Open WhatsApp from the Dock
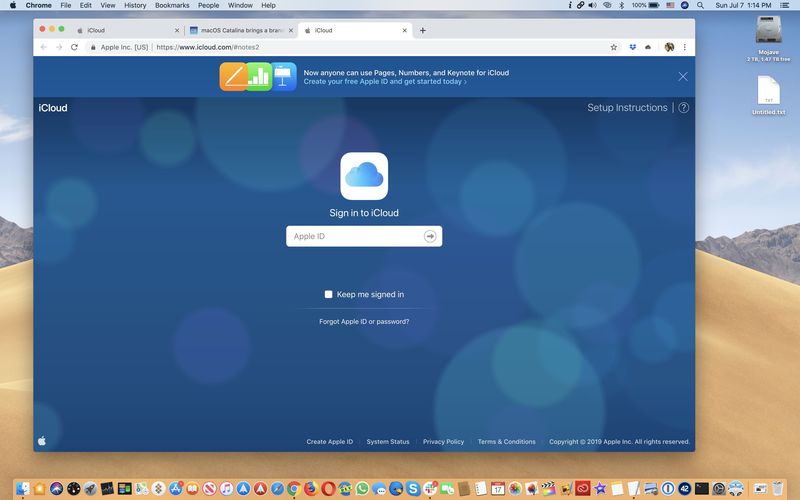This screenshot has width=800, height=500. point(362,489)
